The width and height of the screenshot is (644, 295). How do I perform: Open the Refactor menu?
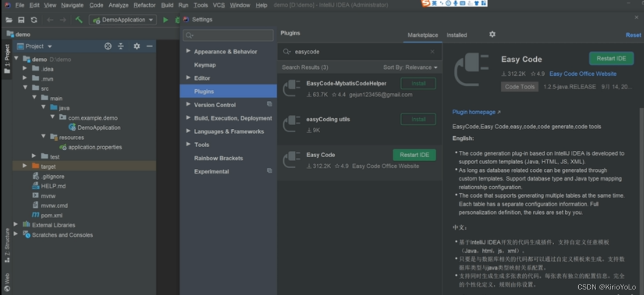pos(145,5)
